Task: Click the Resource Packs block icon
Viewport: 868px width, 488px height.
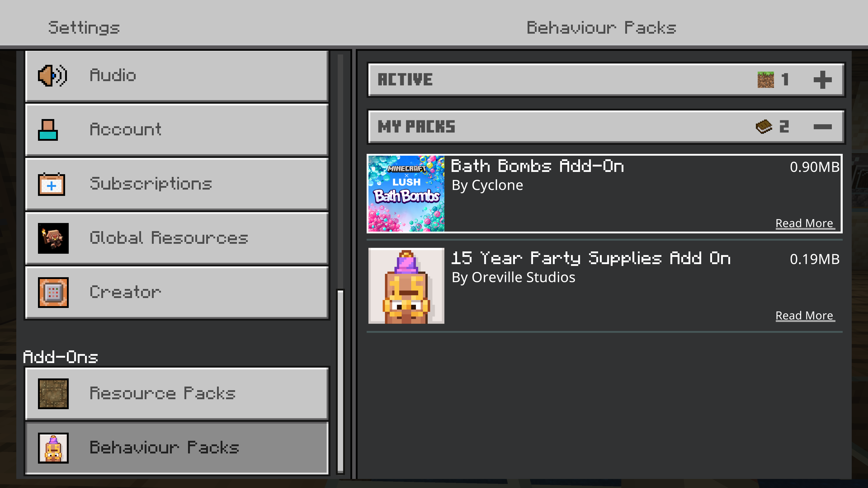Action: point(53,394)
